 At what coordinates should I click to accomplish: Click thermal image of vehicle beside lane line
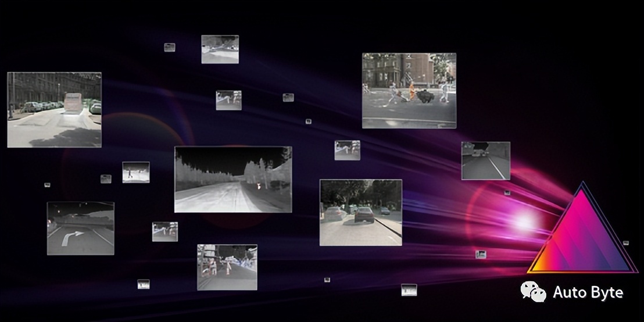pos(485,160)
